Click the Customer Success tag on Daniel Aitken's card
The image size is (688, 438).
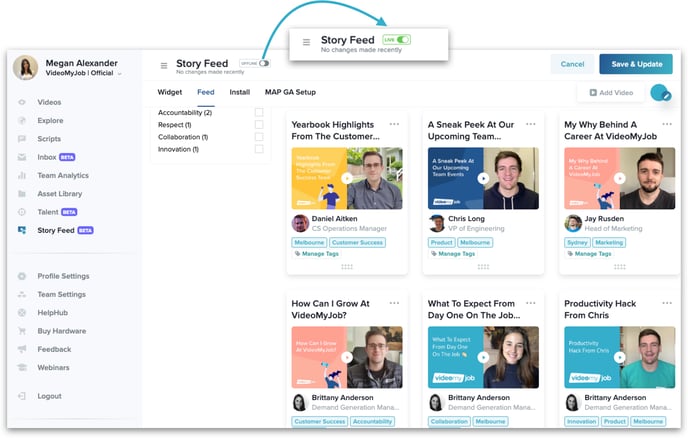[x=357, y=242]
